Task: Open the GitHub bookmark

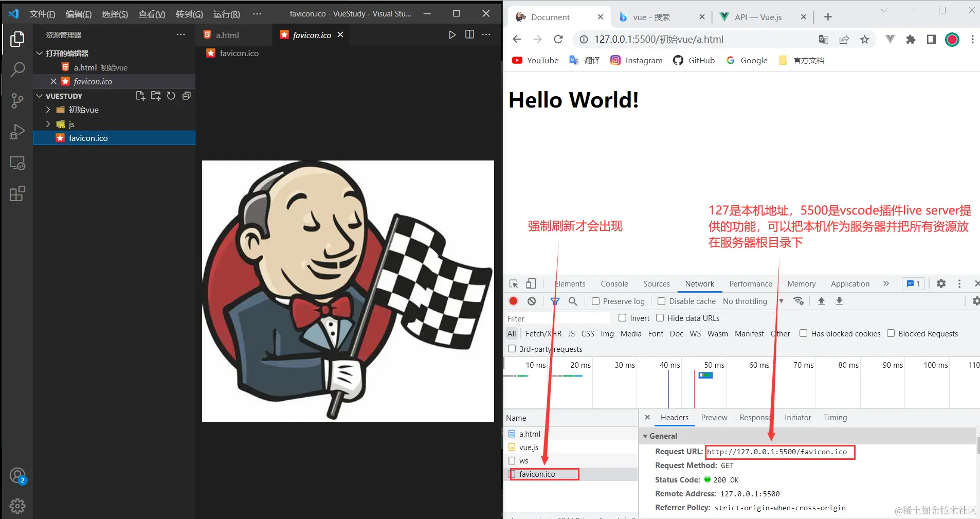Action: point(694,60)
